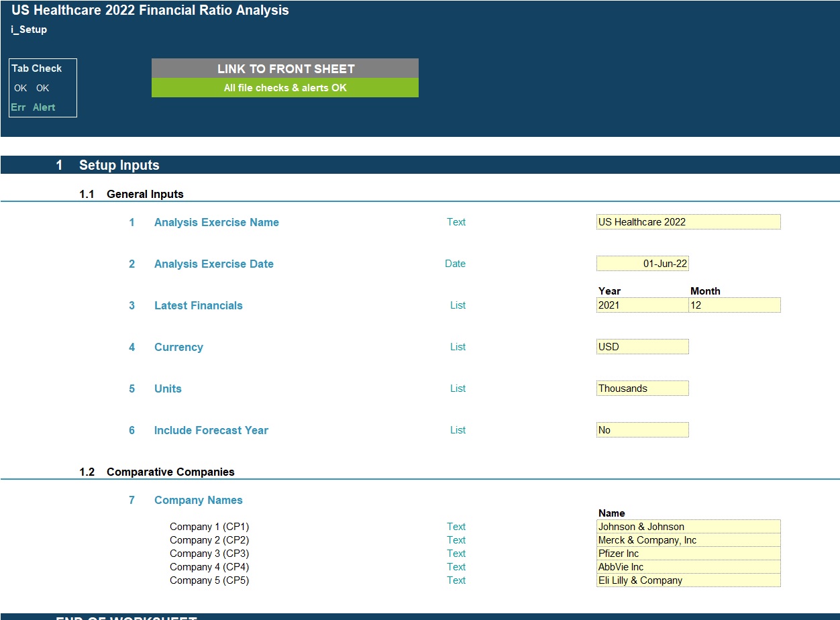Viewport: 840px width, 620px height.
Task: Click the List type label beside Latest Financials
Action: click(x=458, y=305)
